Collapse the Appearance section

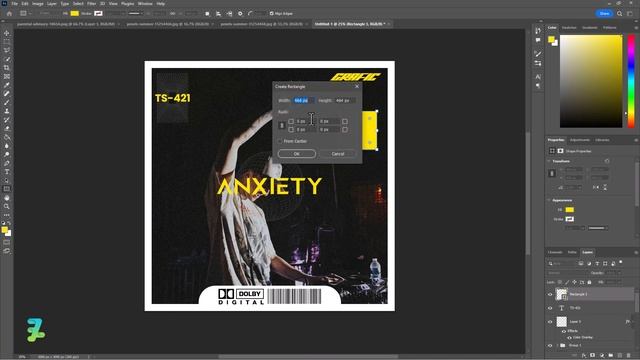549,200
